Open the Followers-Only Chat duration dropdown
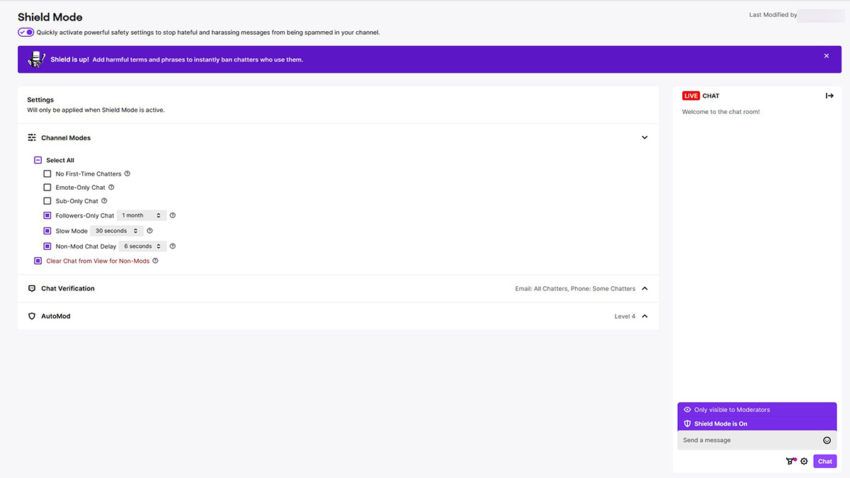Screen dimensions: 850x478 click(x=140, y=216)
